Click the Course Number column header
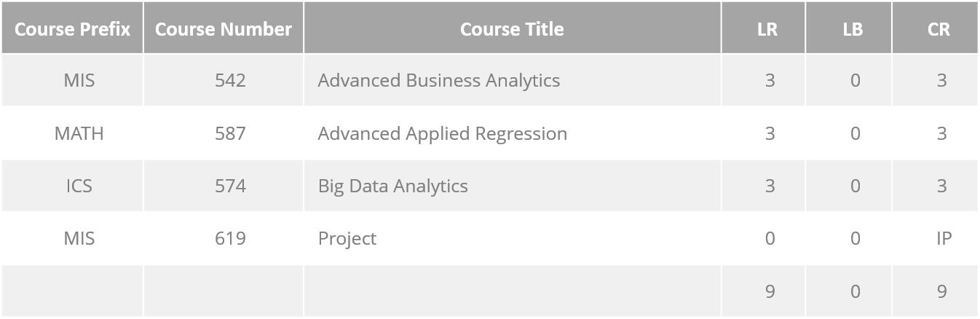This screenshot has width=980, height=319. click(x=224, y=28)
